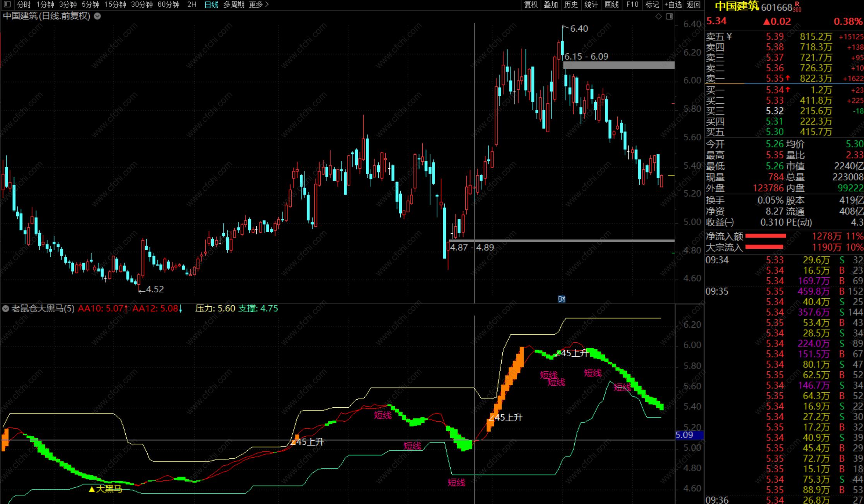The width and height of the screenshot is (864, 504).
Task: Open the 中国建筑 chart title dropdown arrow
Action: pos(97,16)
